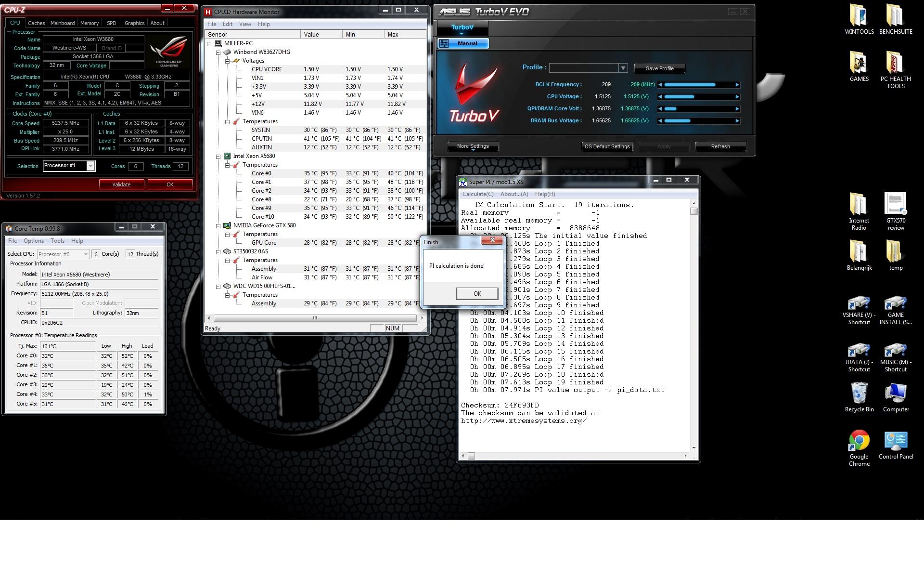Switch to the Caches tab in CPU-Z

[x=36, y=23]
